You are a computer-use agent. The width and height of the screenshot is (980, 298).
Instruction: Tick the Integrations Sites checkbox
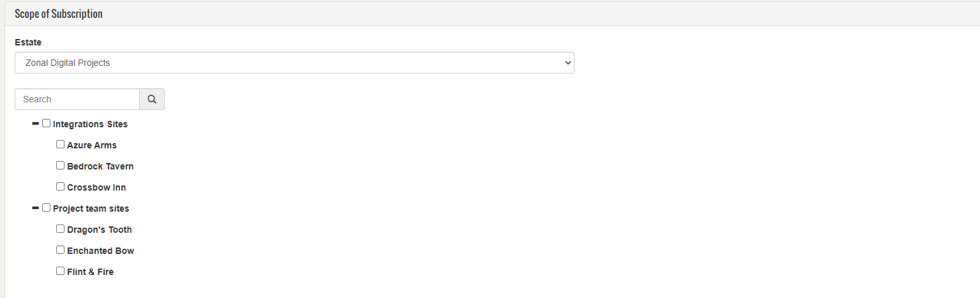tap(47, 123)
